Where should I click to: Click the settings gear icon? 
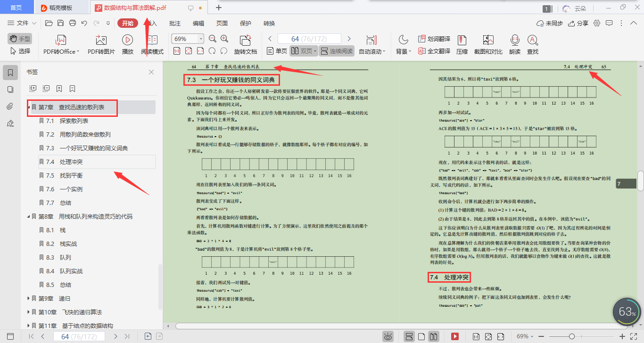coord(597,23)
